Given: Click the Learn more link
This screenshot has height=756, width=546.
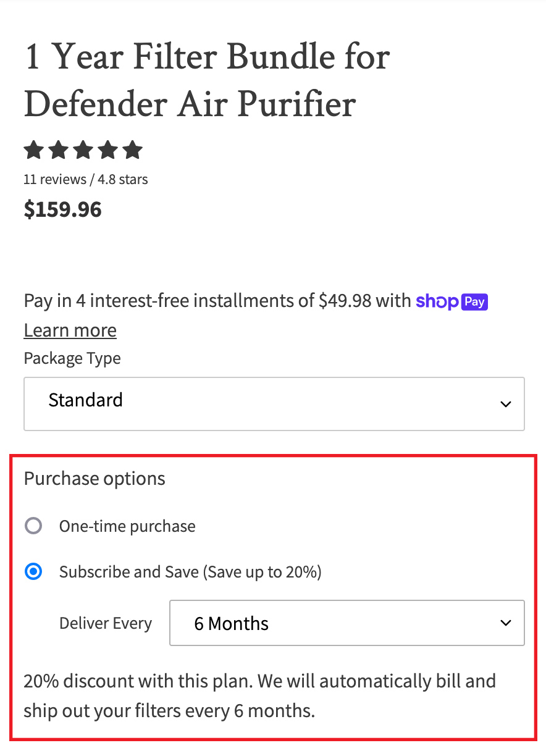Looking at the screenshot, I should pos(70,330).
